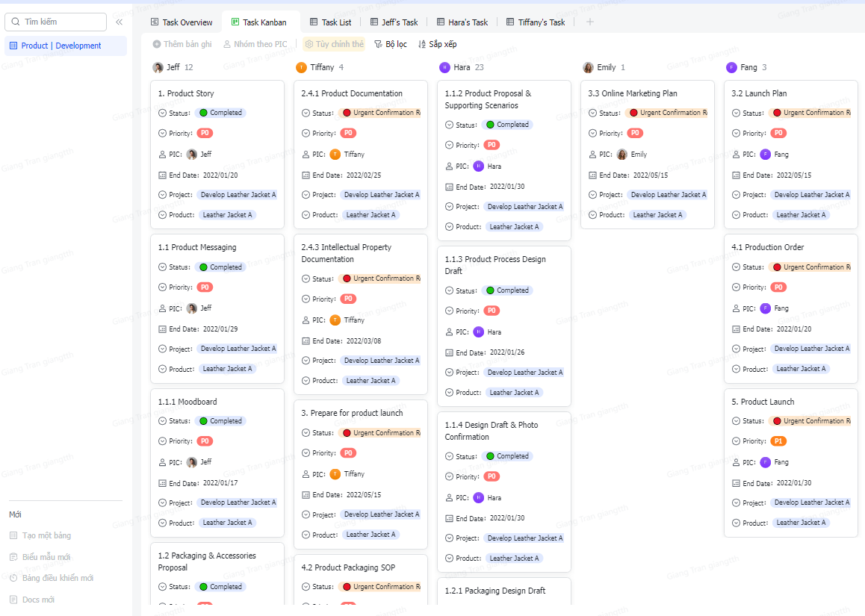865x616 pixels.
Task: Click the Thêm bản ghi button
Action: pos(182,44)
